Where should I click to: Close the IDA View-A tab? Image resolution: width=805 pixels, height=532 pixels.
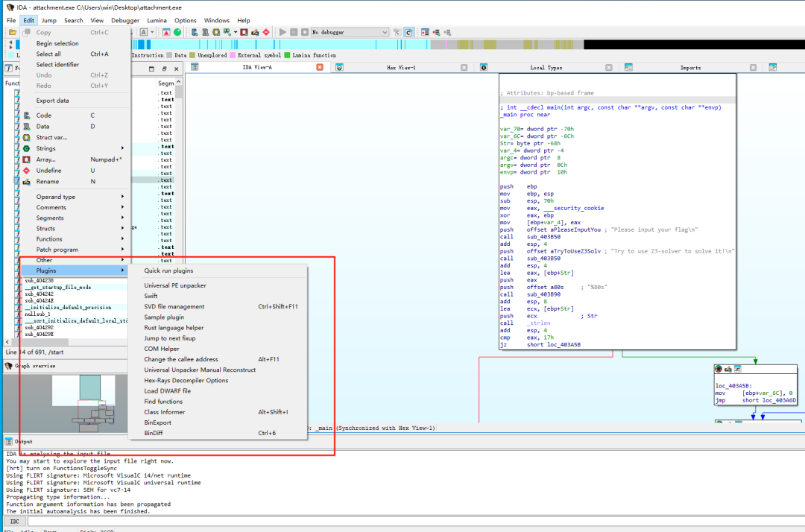coord(320,67)
